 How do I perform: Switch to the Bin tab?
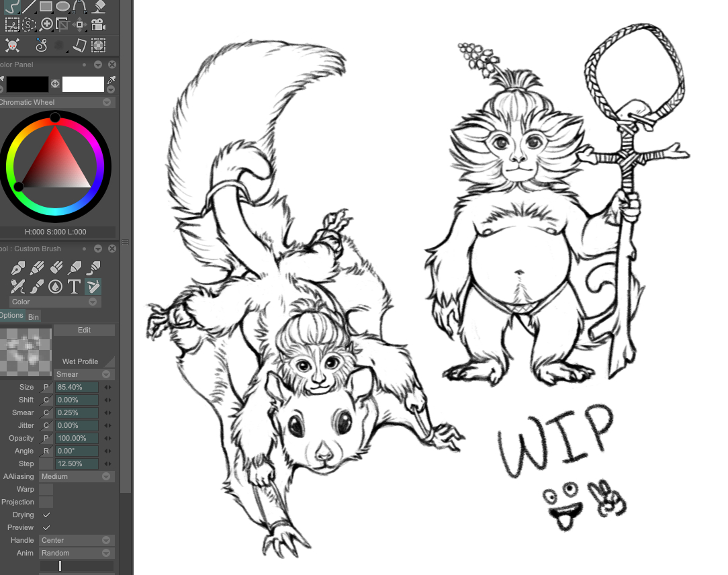[34, 316]
